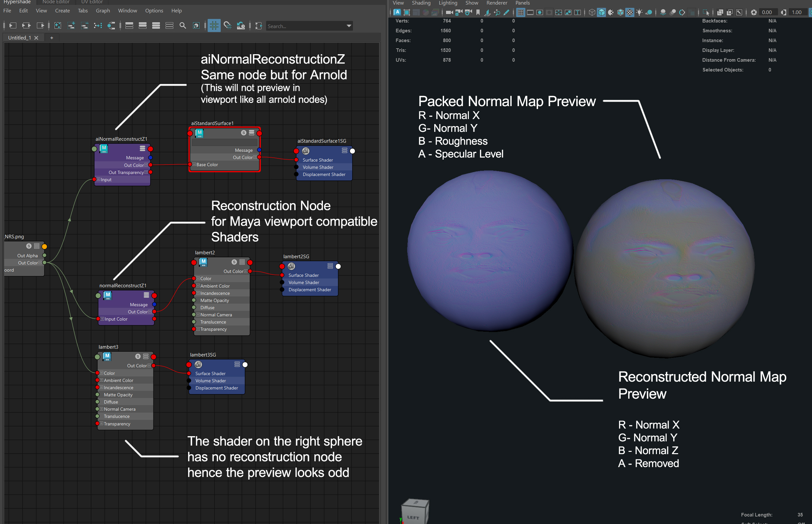Use default material icon
This screenshot has width=812, height=524.
(x=611, y=12)
